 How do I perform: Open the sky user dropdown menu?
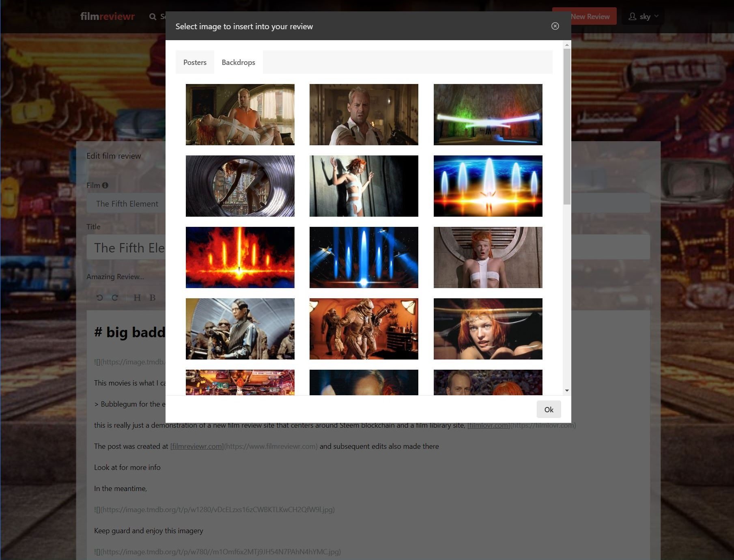point(643,16)
